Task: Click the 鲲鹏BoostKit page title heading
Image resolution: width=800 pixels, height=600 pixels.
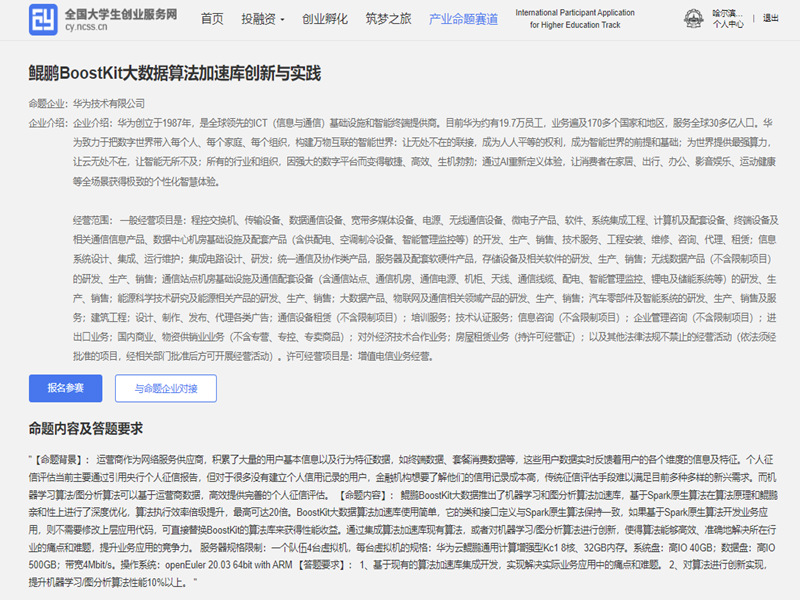Action: coord(174,74)
